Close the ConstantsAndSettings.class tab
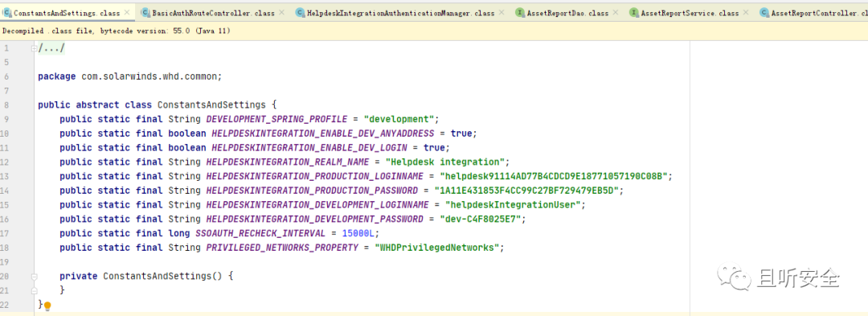This screenshot has width=868, height=316. [x=127, y=13]
